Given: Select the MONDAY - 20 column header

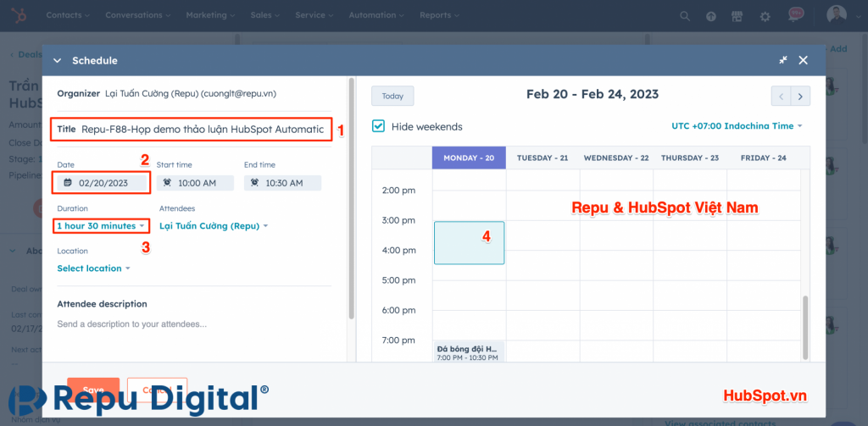Looking at the screenshot, I should 469,158.
